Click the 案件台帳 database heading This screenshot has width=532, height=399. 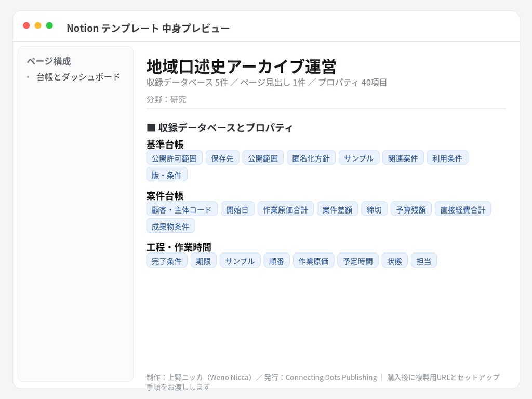[165, 196]
